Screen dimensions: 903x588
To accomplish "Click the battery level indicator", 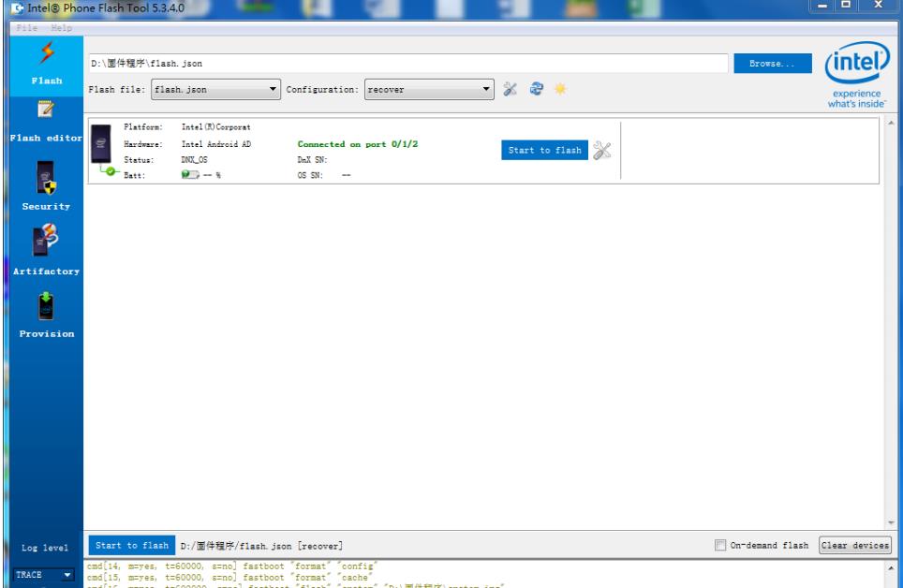I will point(190,174).
